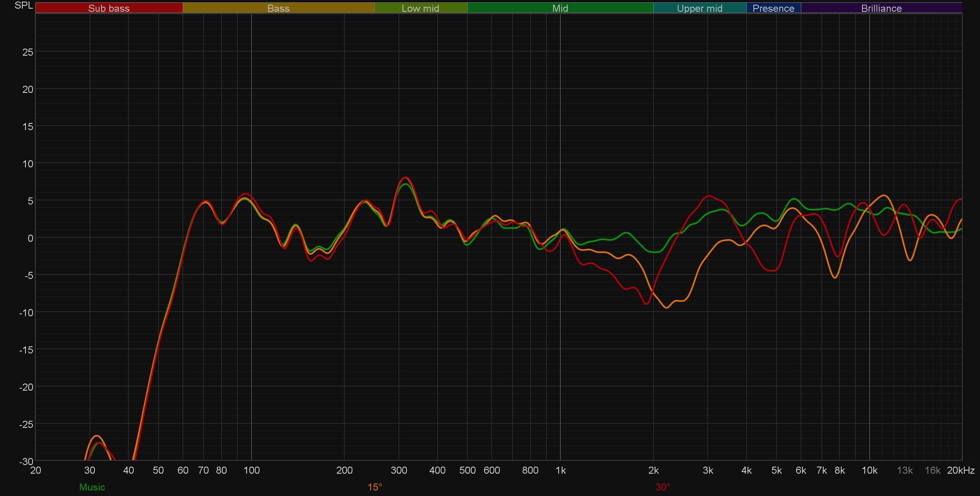Click the Mid frequency band header
Viewport: 980px width, 496px height.
[560, 8]
